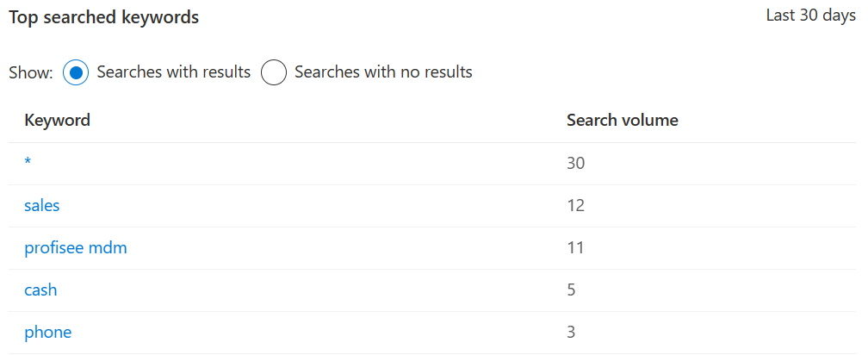Click the 'Keyword' column header
Viewport: 868px width, 355px height.
tap(57, 121)
